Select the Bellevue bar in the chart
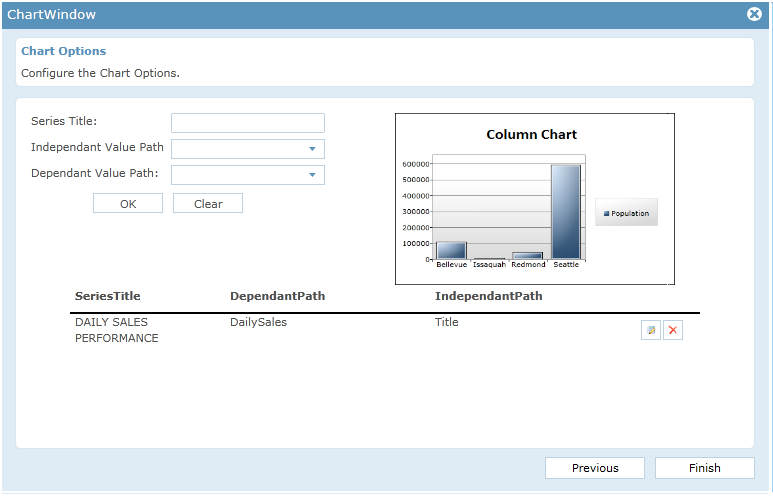The width and height of the screenshot is (773, 496). click(451, 250)
